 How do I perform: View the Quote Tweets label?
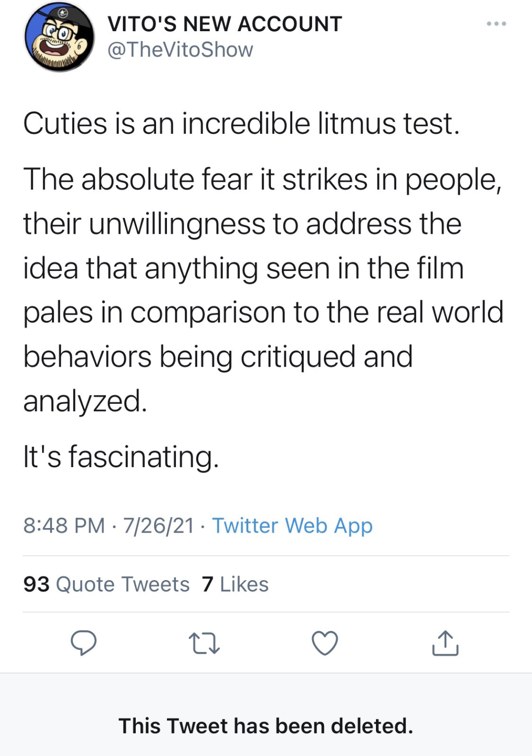[x=123, y=585]
